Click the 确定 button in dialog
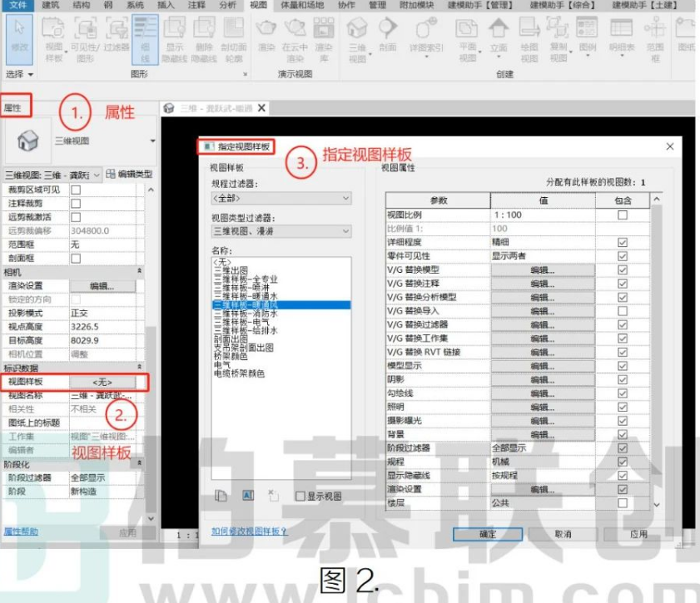Image resolution: width=700 pixels, height=603 pixels. click(488, 534)
